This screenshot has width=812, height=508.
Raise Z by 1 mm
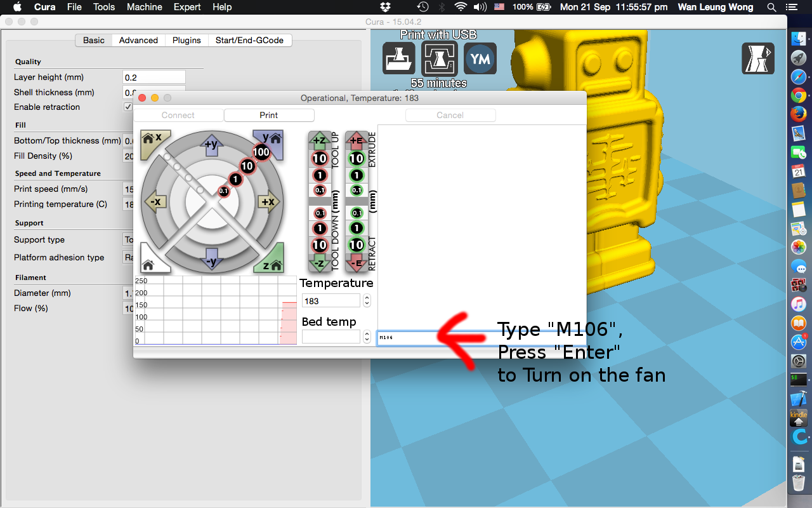[x=319, y=175]
